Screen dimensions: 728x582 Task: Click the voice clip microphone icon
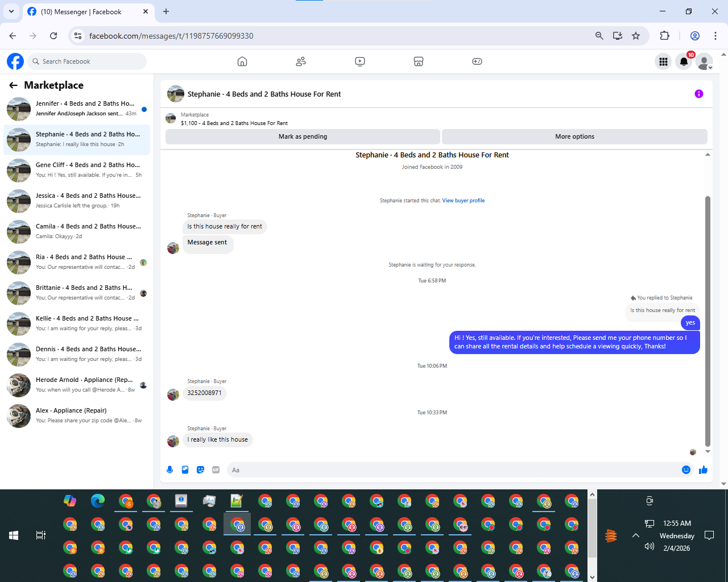coord(169,469)
